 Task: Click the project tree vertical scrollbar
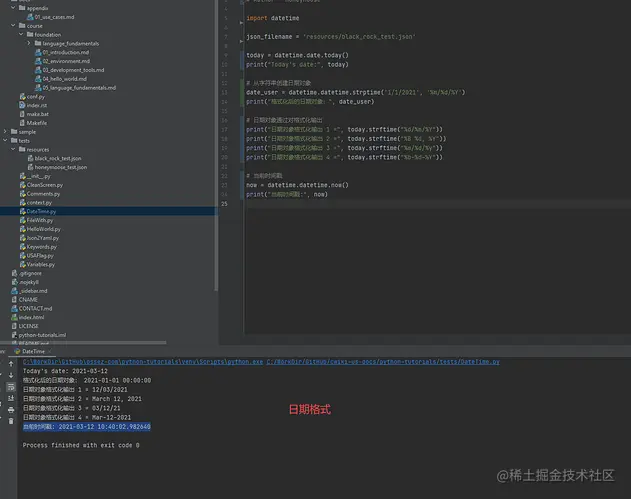click(x=216, y=145)
